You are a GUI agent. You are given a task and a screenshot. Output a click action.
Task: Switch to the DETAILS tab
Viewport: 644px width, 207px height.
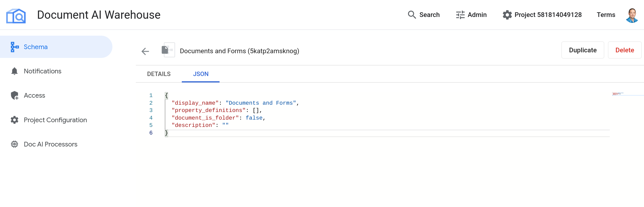click(159, 74)
